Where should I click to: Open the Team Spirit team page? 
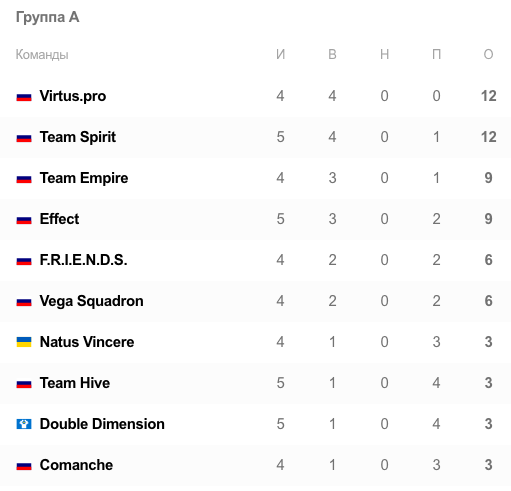[78, 137]
